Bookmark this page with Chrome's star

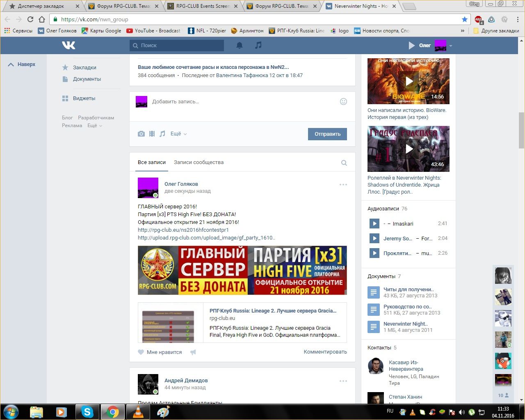pos(465,19)
